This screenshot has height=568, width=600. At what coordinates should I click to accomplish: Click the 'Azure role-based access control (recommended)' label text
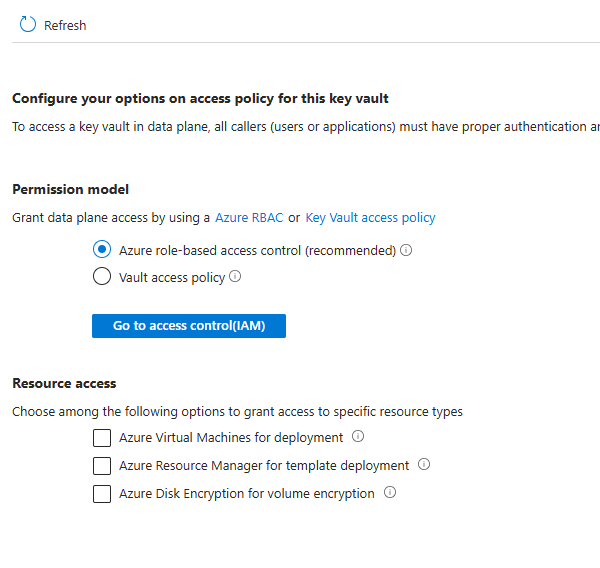[x=257, y=250]
